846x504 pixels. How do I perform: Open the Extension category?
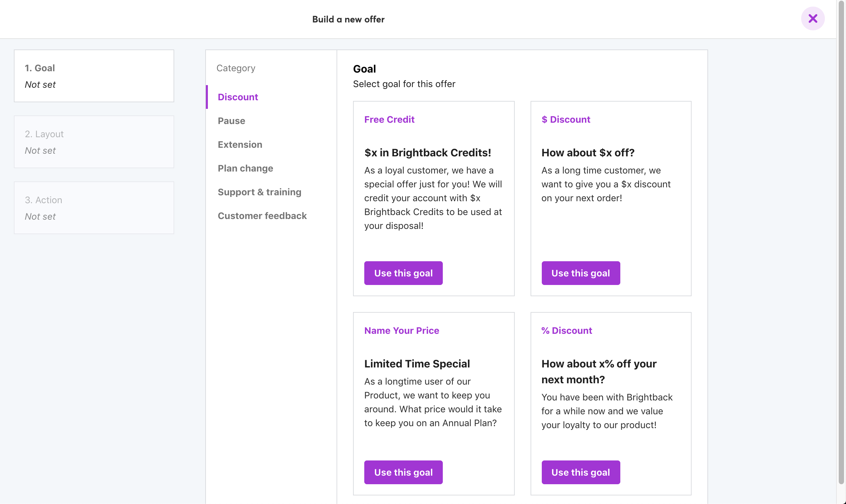point(240,145)
